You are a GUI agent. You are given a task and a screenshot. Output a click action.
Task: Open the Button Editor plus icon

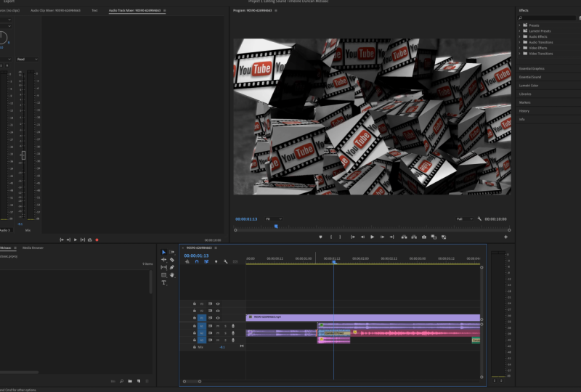(x=505, y=237)
